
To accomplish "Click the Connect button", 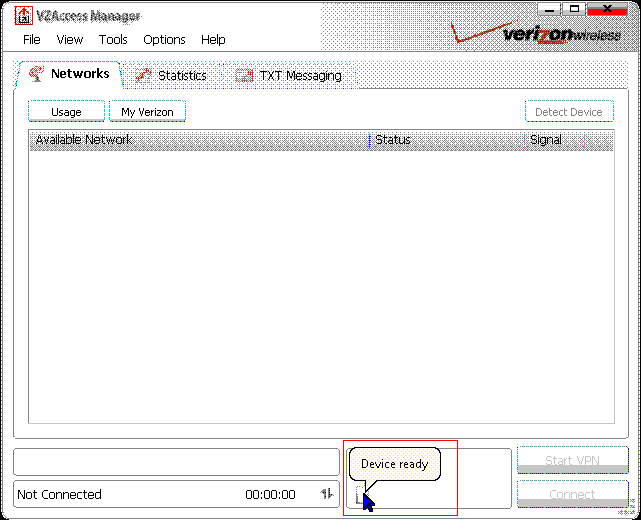I will click(x=573, y=495).
